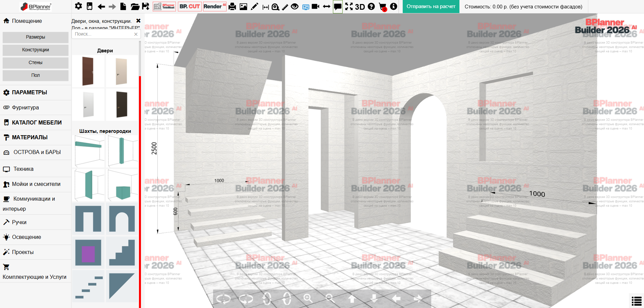Redo with the right arrow icon
This screenshot has height=308, width=644.
point(112,7)
